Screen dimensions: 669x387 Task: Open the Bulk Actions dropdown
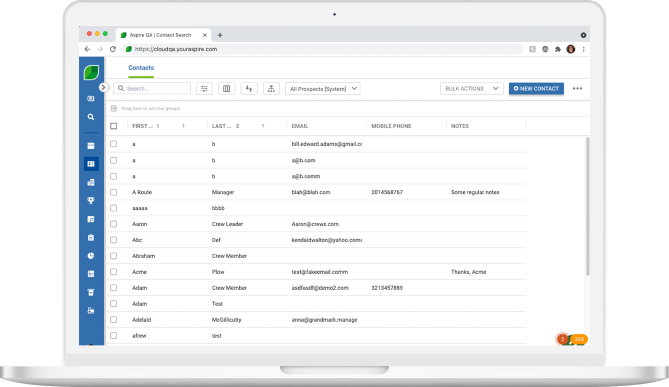[x=472, y=89]
